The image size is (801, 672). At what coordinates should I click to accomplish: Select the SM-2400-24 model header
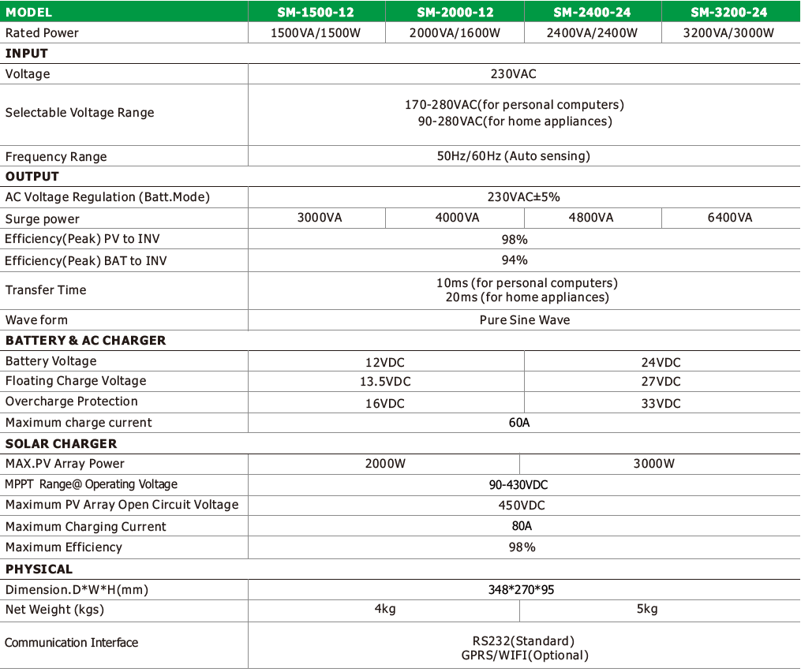coord(592,12)
